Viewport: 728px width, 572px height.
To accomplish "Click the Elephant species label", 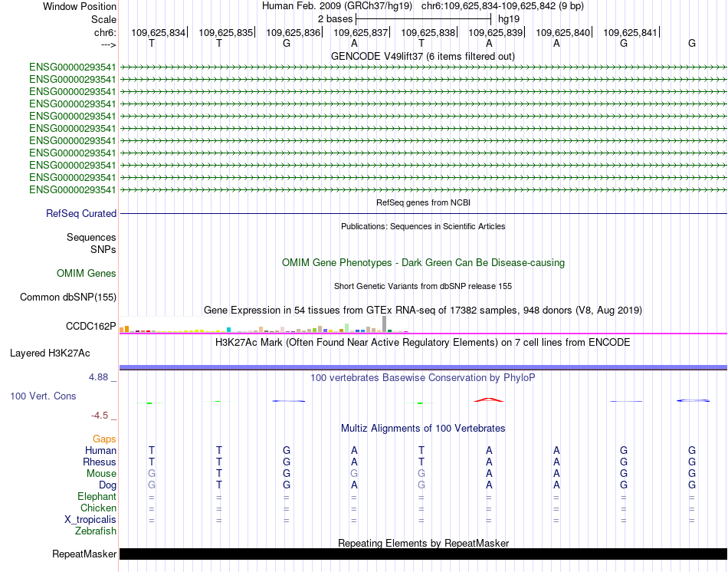I will pyautogui.click(x=97, y=496).
